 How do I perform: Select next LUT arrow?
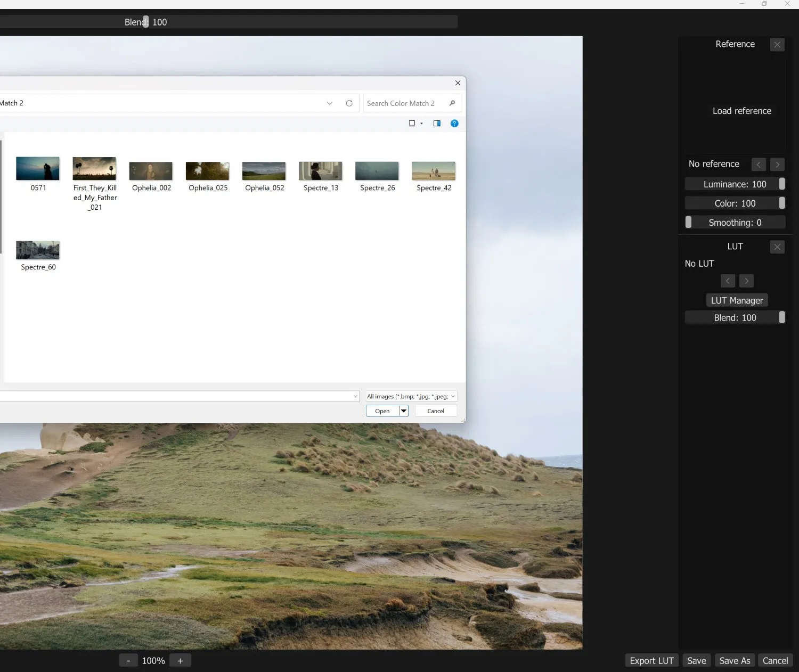pyautogui.click(x=746, y=281)
